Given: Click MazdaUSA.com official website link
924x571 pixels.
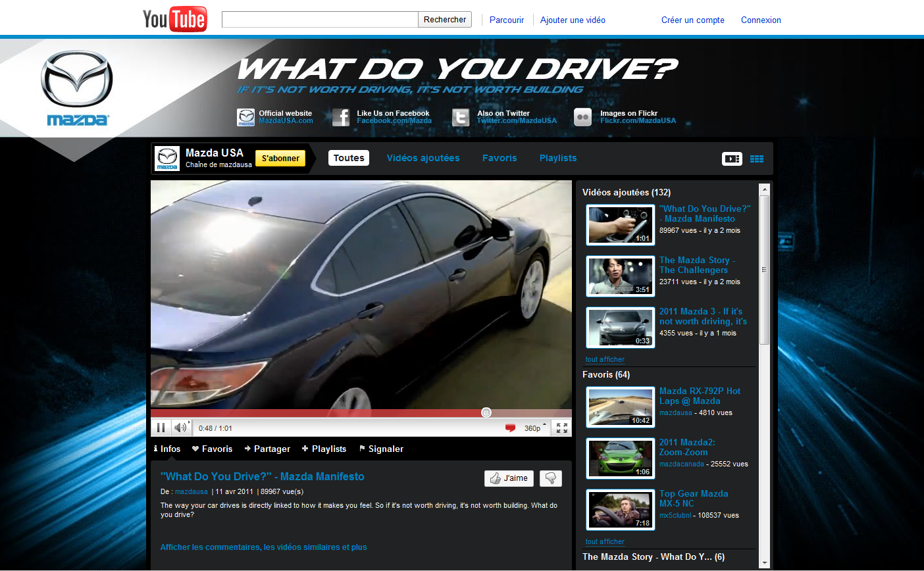Looking at the screenshot, I should pyautogui.click(x=286, y=121).
